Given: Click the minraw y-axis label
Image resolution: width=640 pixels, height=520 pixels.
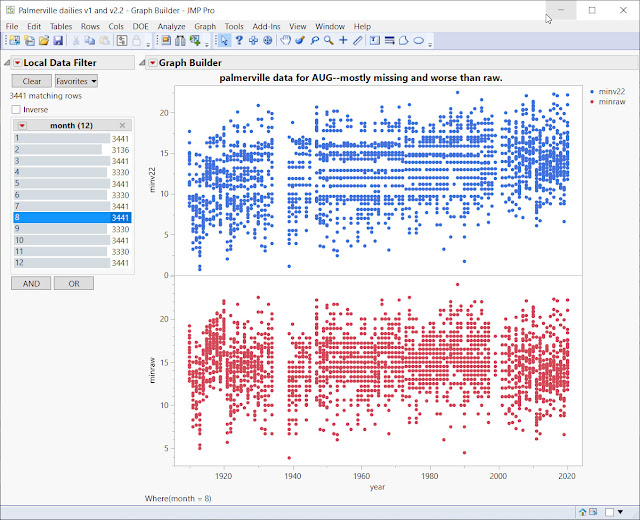Looking at the screenshot, I should tap(152, 370).
